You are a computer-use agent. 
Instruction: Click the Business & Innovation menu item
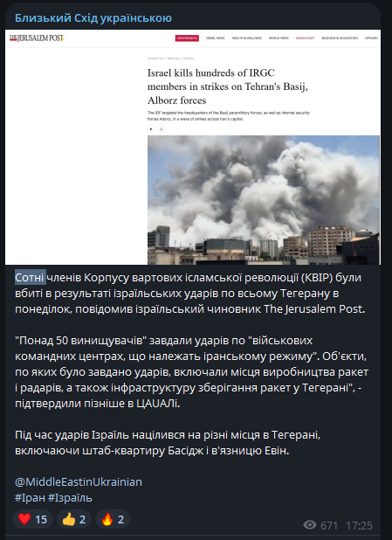340,38
